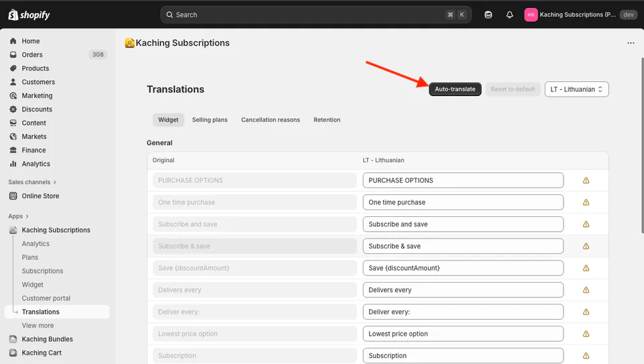Viewport: 644px width, 364px height.
Task: Click the Products tag icon
Action: pyautogui.click(x=13, y=69)
